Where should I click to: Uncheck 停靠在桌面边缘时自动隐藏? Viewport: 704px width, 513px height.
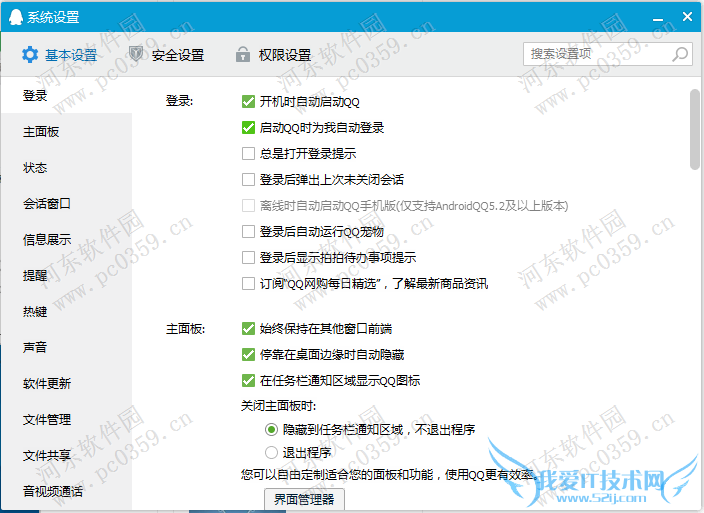tap(248, 355)
